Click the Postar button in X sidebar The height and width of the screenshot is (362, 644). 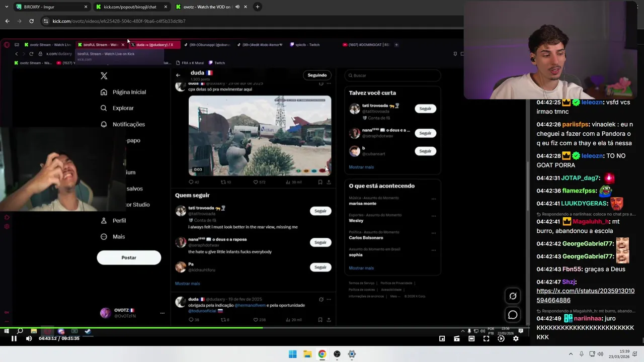coord(129,257)
